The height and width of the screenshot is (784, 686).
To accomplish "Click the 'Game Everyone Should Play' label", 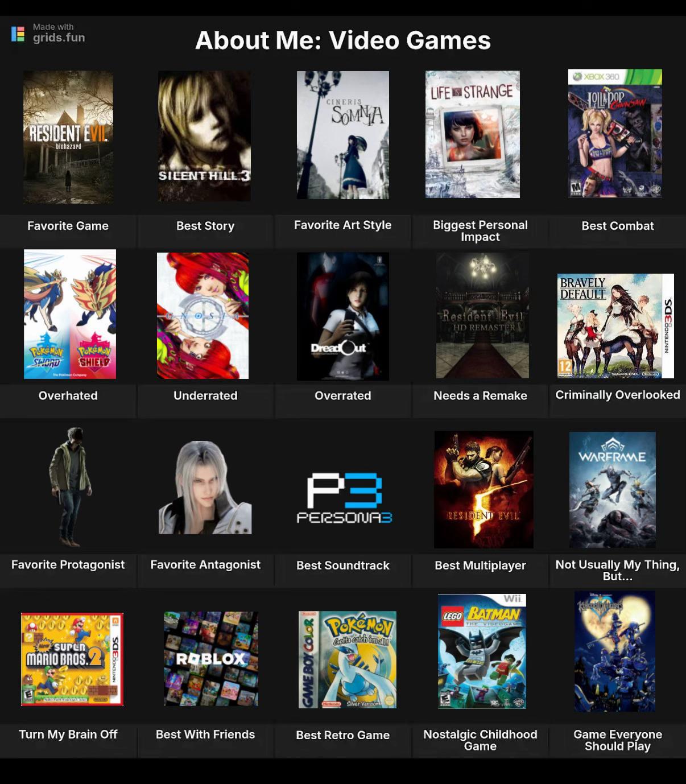I will click(618, 740).
